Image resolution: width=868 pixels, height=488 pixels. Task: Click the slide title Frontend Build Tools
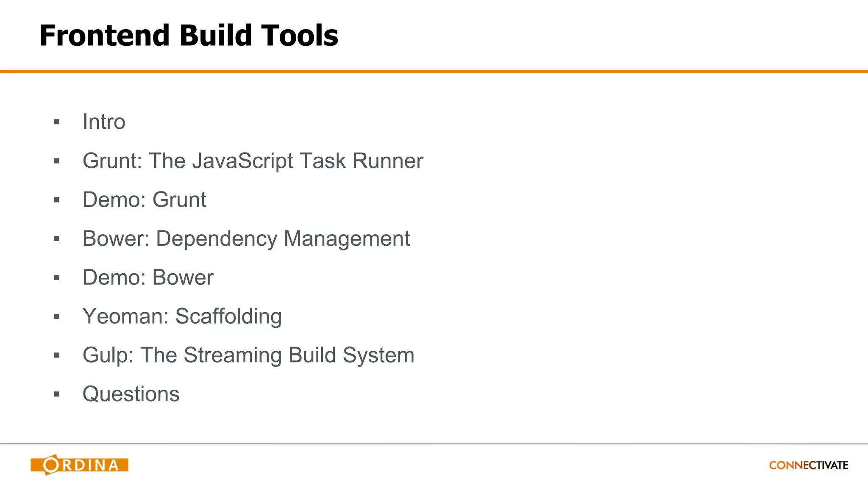coord(189,35)
